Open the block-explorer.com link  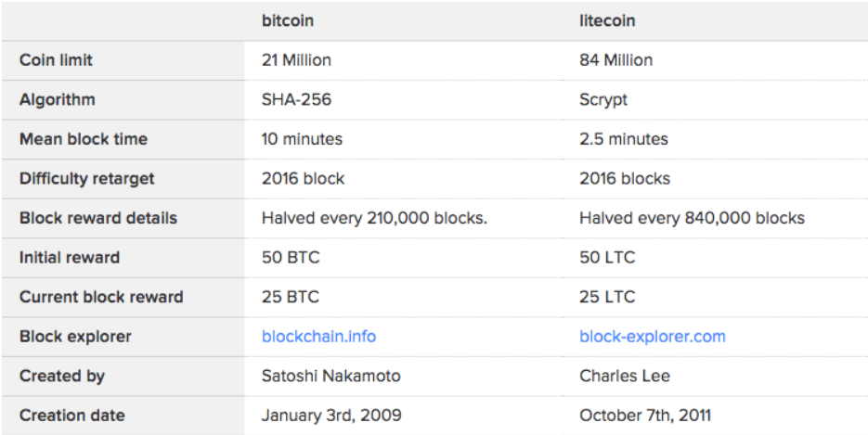652,337
